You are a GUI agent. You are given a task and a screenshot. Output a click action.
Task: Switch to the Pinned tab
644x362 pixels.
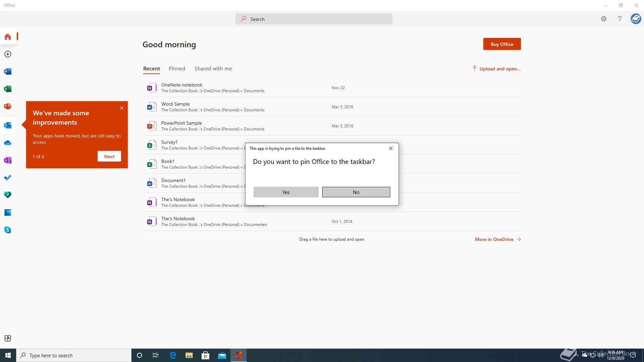[177, 68]
